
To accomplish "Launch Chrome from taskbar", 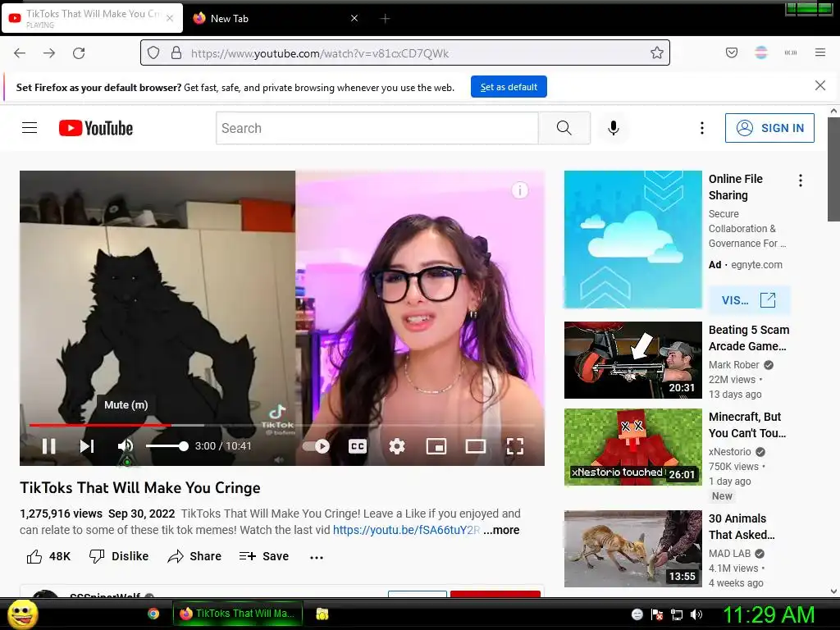I will coord(153,614).
